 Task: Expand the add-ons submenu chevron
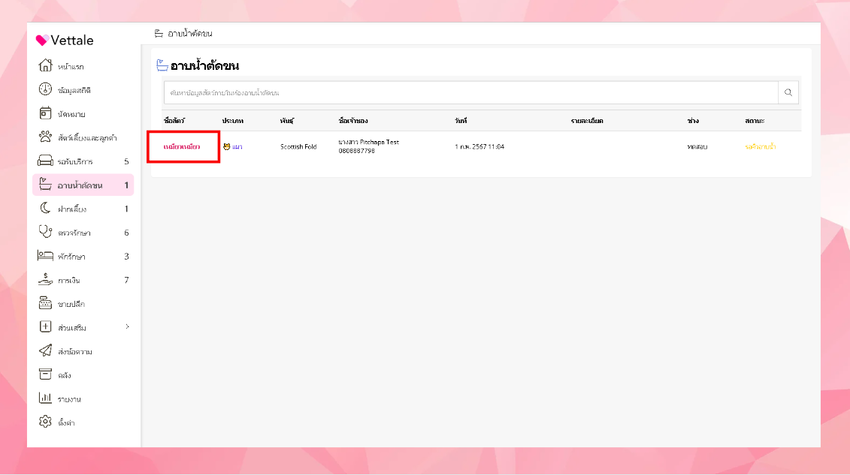(127, 327)
